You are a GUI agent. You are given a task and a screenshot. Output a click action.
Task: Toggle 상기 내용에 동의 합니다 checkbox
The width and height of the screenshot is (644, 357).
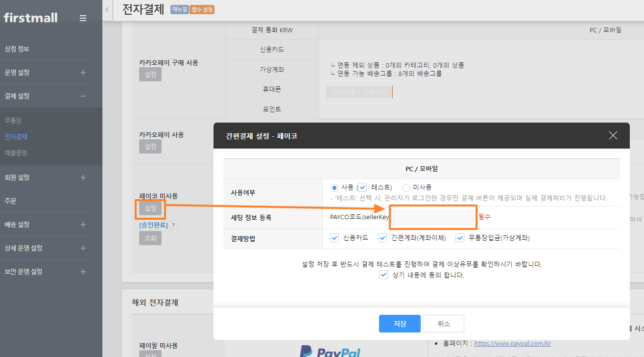click(384, 275)
